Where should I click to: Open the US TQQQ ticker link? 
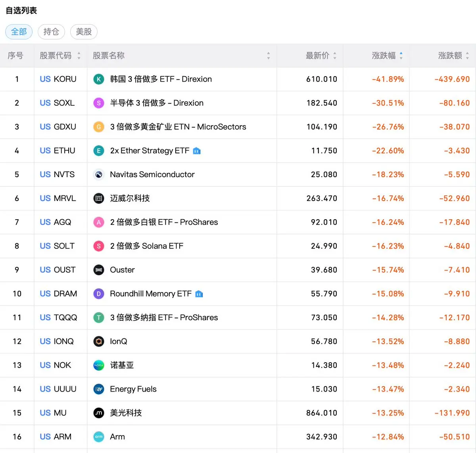(58, 317)
